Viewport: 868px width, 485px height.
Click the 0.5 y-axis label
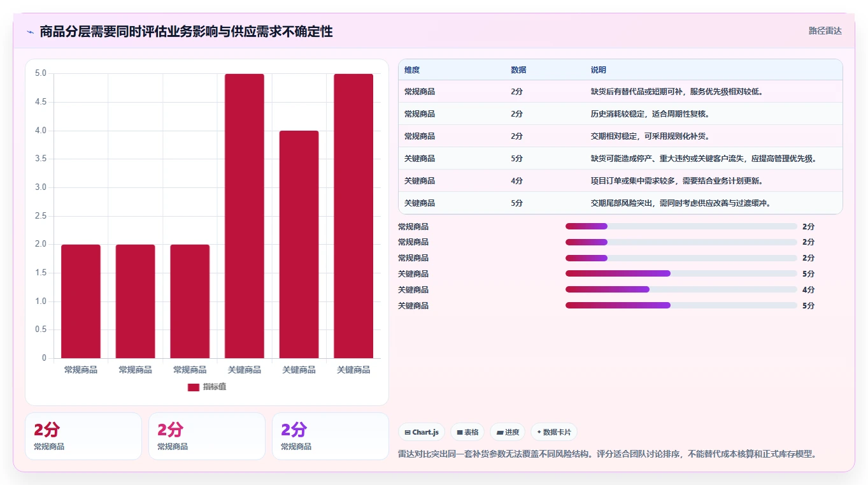[x=41, y=329]
